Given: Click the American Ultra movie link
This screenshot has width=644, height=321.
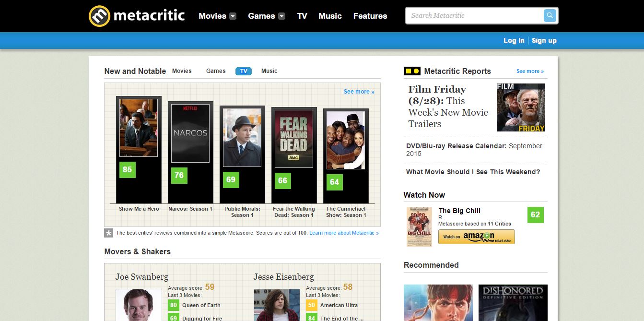Looking at the screenshot, I should 339,305.
